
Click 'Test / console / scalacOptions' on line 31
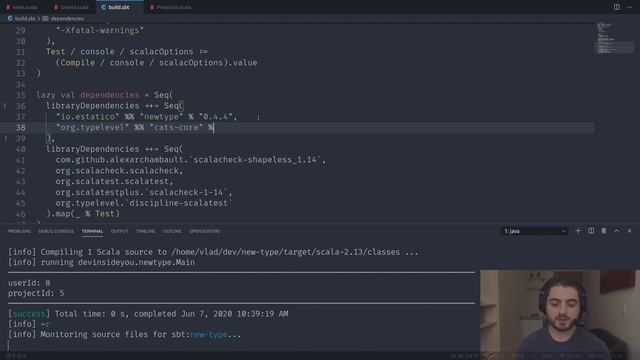pyautogui.click(x=120, y=52)
